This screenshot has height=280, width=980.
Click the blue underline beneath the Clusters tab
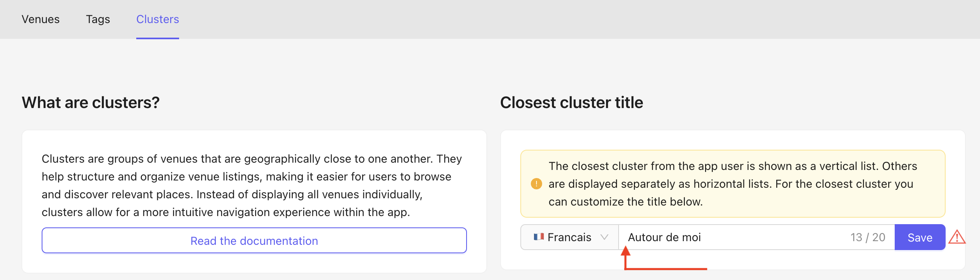[157, 38]
